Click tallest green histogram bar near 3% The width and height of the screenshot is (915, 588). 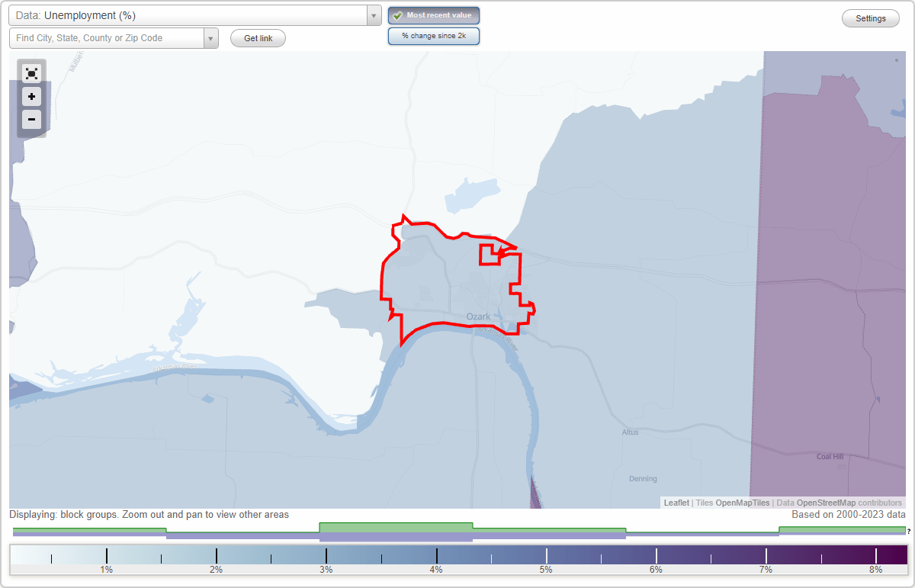click(396, 527)
